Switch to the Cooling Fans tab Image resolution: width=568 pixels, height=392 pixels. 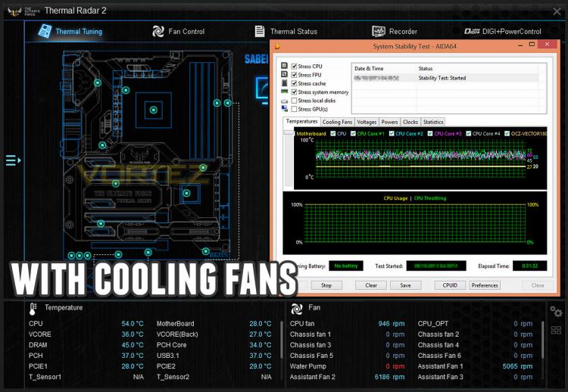pyautogui.click(x=337, y=122)
